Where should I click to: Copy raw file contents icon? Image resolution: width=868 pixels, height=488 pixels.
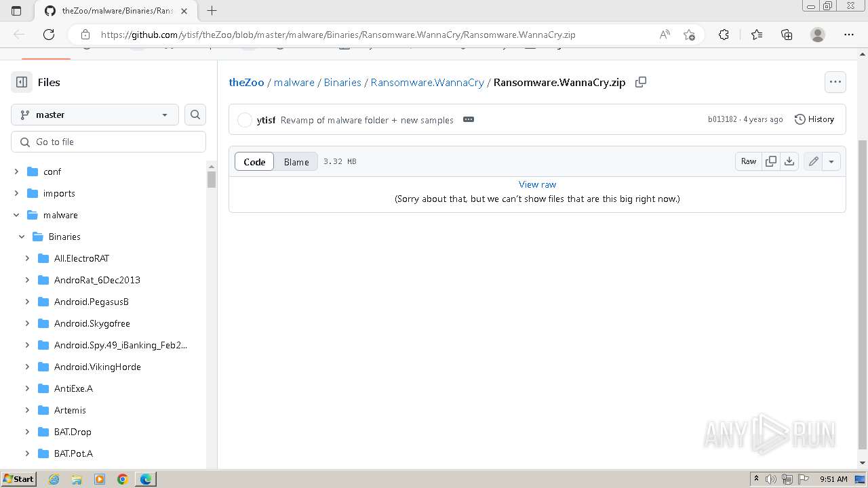coord(771,161)
